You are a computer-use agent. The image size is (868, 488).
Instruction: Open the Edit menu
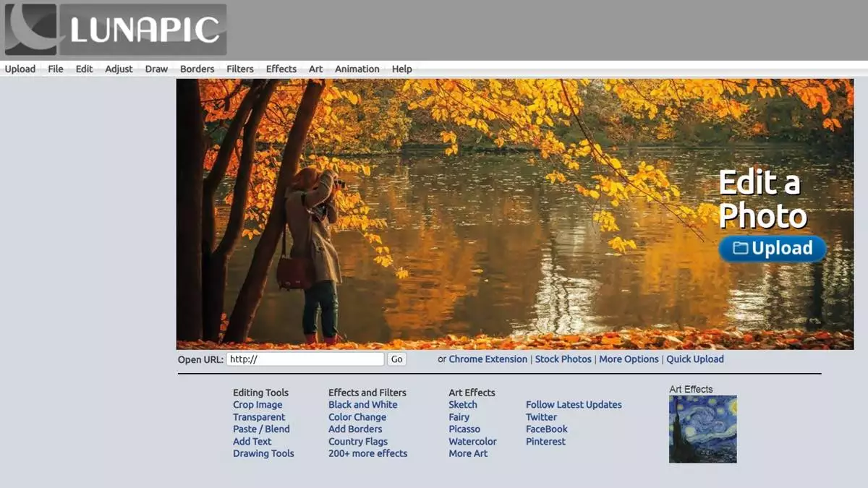84,69
